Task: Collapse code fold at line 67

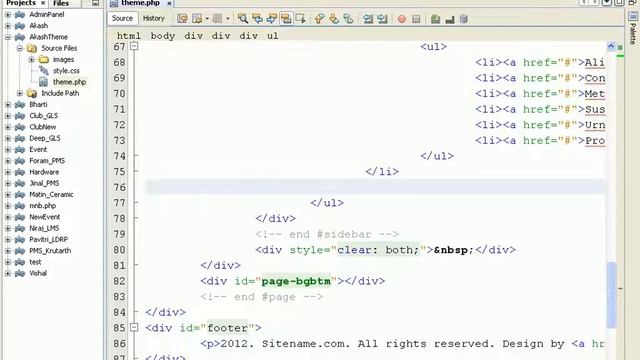Action: (x=134, y=47)
